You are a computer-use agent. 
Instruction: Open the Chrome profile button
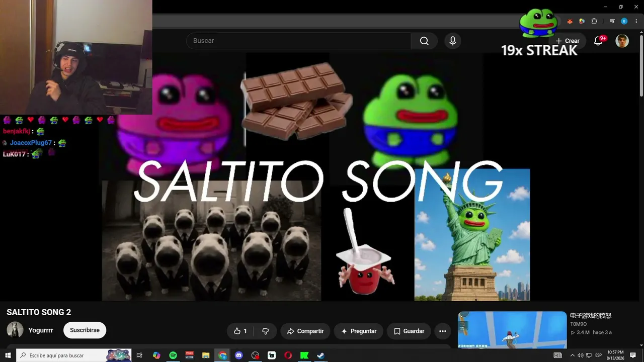pyautogui.click(x=624, y=21)
